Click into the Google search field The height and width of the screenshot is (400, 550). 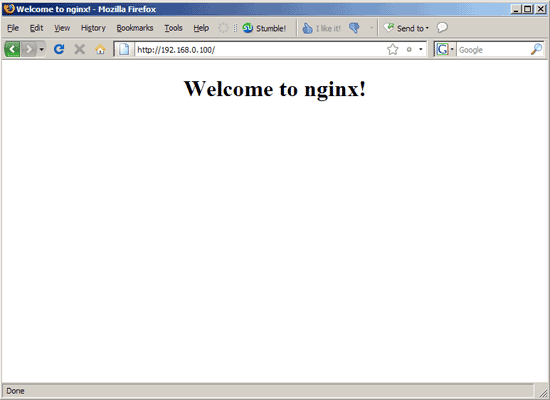pyautogui.click(x=493, y=49)
